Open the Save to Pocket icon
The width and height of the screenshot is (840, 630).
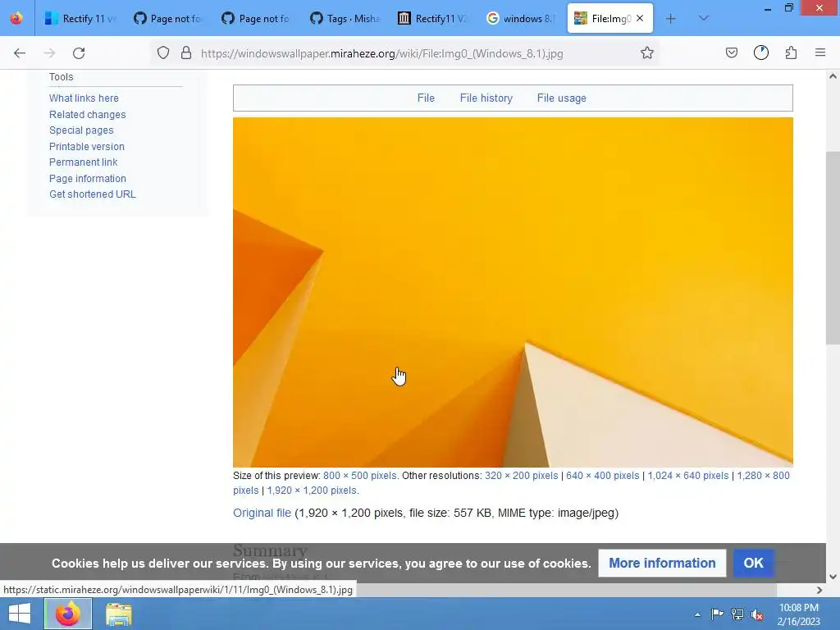point(732,53)
